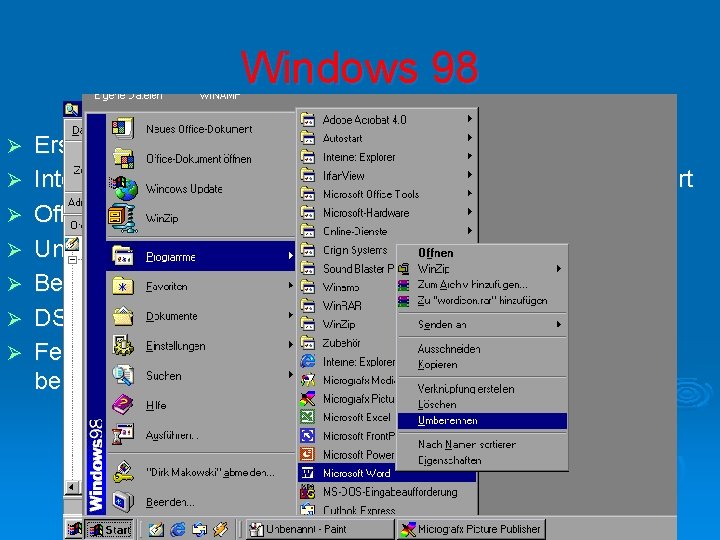Screen dimensions: 720x540
Task: Select Umbenennen in the context menu
Action: tap(482, 421)
